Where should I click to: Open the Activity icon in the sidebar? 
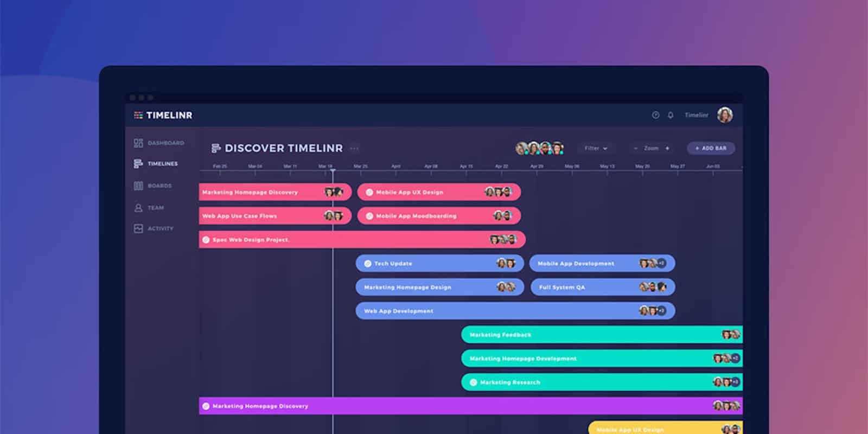[x=138, y=229]
